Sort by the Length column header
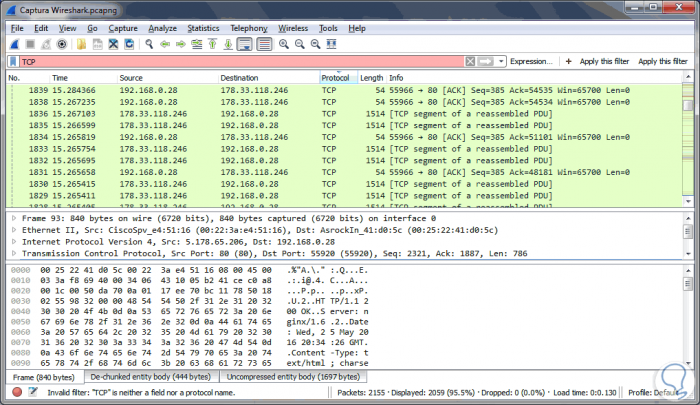Image resolution: width=700 pixels, height=405 pixels. [372, 78]
